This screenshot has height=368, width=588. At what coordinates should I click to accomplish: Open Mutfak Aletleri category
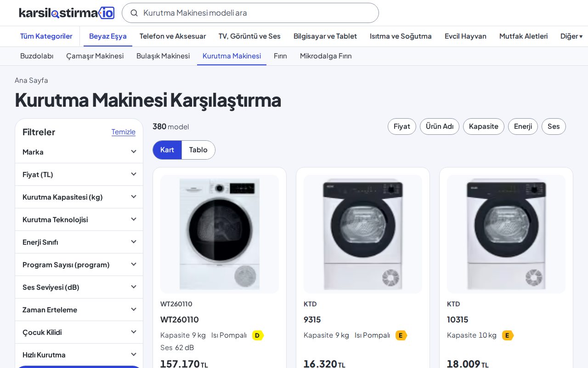pos(523,36)
